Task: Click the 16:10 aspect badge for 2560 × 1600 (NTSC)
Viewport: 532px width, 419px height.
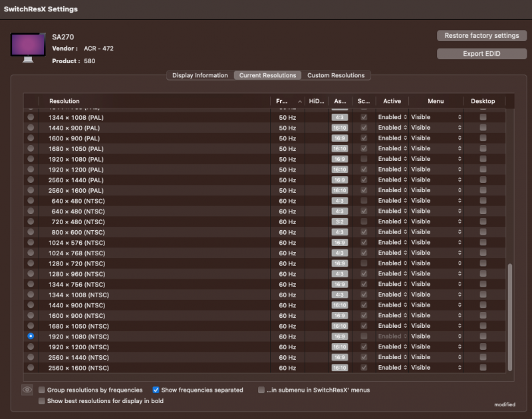Action: click(x=339, y=368)
